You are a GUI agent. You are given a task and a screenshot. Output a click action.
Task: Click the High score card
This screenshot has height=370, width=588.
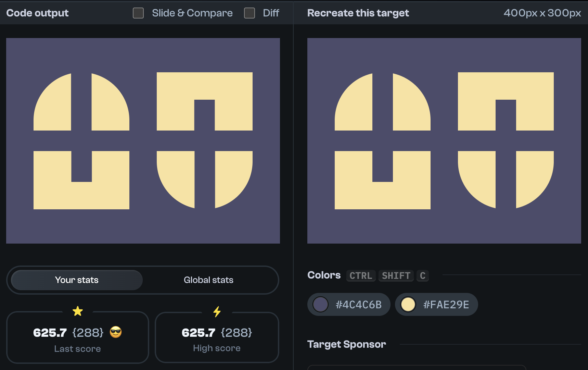pos(217,337)
